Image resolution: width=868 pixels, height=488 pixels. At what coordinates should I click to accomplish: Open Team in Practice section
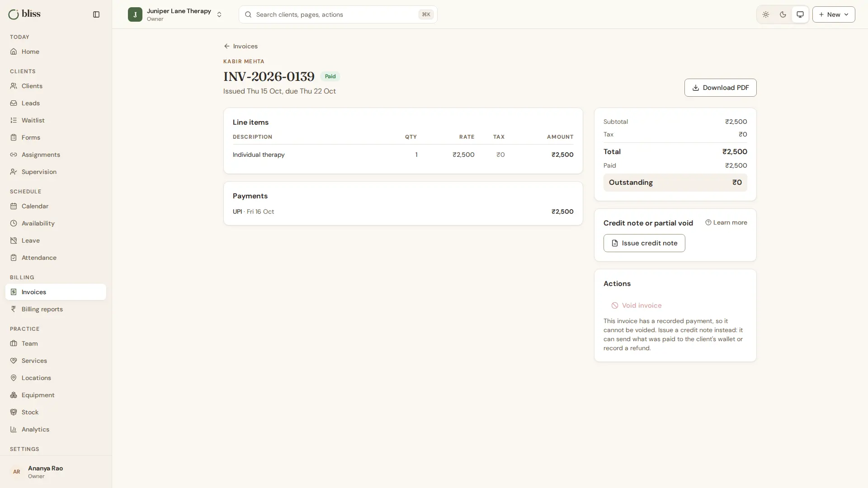[56, 343]
